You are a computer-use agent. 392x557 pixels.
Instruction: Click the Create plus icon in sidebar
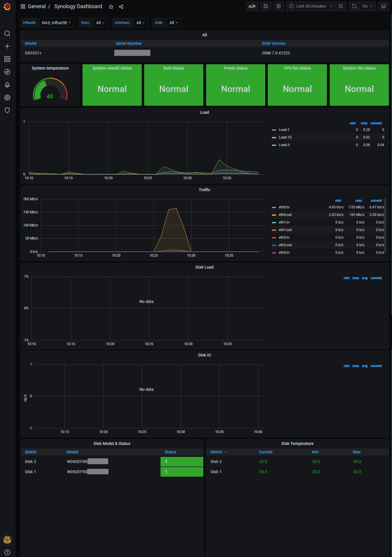tap(7, 46)
